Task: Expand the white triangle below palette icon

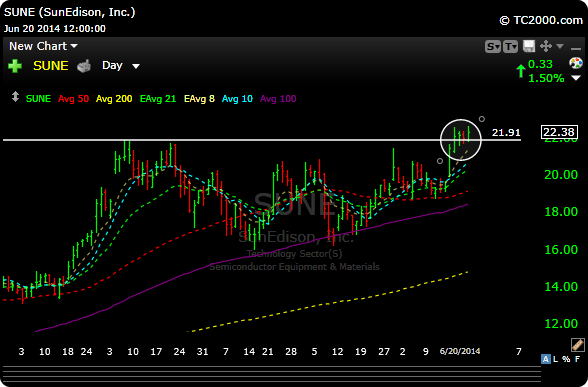Action: point(576,78)
